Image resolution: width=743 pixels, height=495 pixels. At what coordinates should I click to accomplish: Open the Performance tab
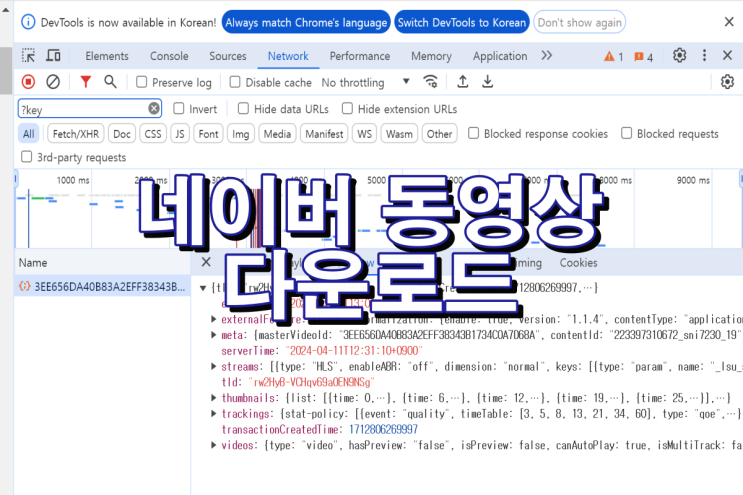point(359,56)
